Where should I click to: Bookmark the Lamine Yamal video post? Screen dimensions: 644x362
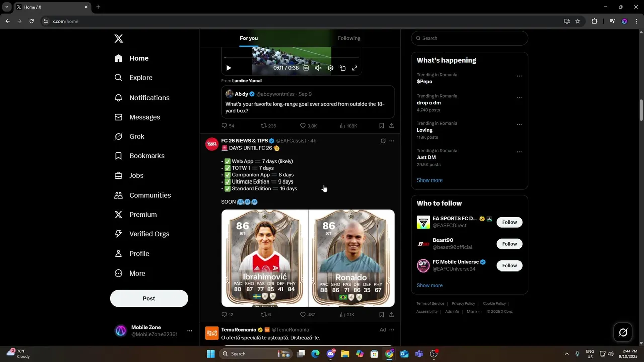(381, 126)
